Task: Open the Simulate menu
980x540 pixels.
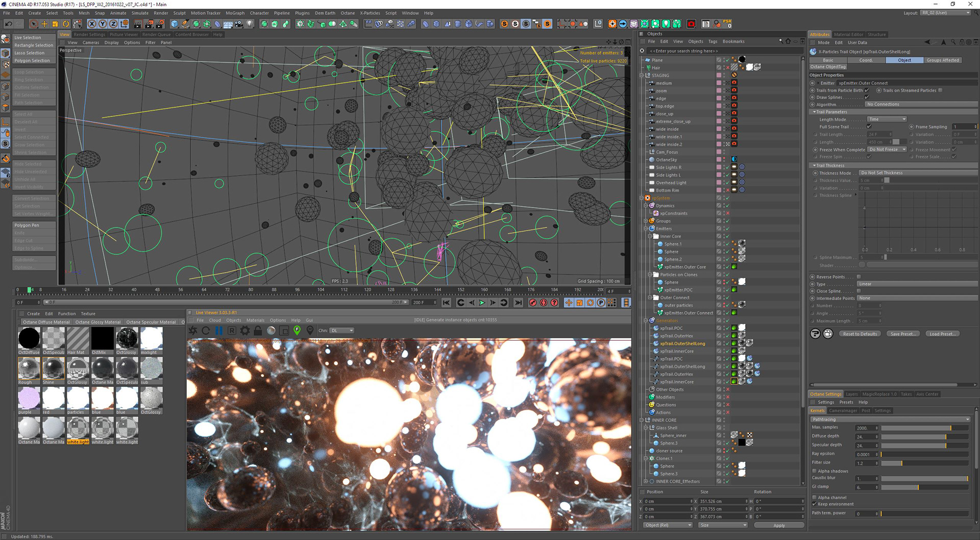Action: pyautogui.click(x=140, y=13)
